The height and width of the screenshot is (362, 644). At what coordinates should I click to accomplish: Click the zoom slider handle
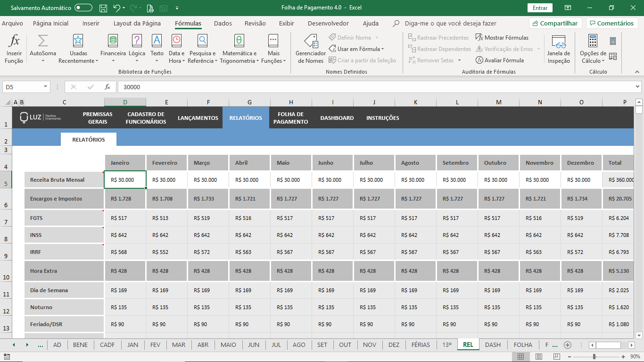[x=594, y=356]
